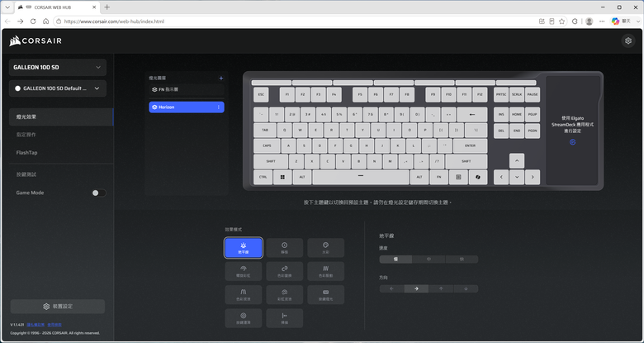The image size is (644, 343).
Task: Pick the key ripple effect tile with the concentric circles icon
Action: (x=244, y=318)
